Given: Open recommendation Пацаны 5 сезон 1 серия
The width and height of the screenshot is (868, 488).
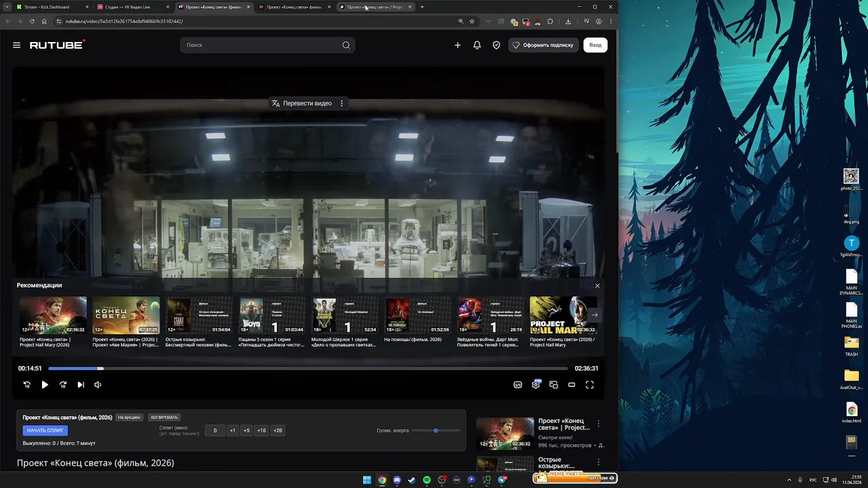Looking at the screenshot, I should point(272,322).
